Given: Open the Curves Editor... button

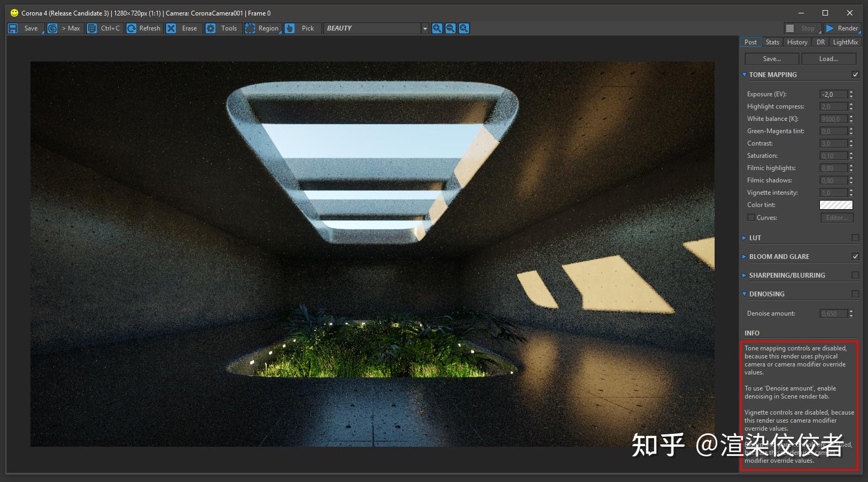Looking at the screenshot, I should pos(837,218).
